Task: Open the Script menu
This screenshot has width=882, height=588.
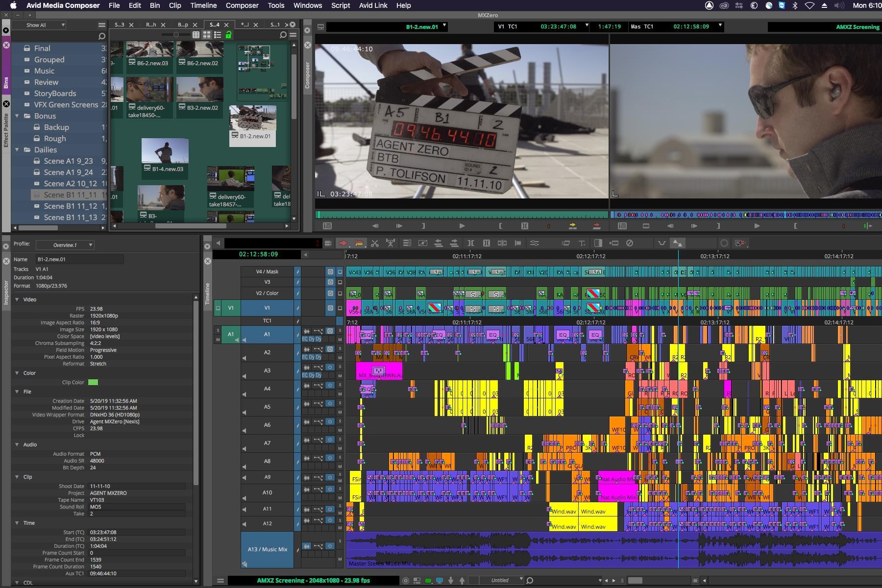Action: [x=341, y=5]
